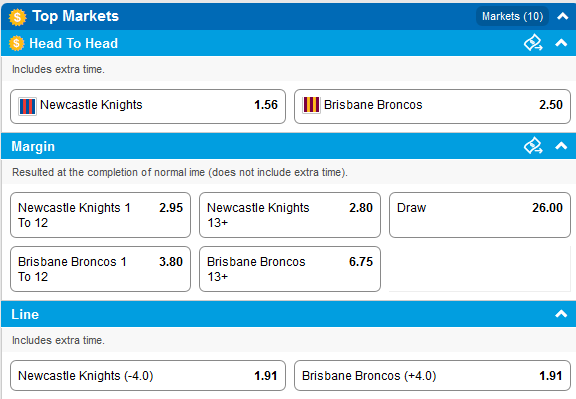The image size is (576, 399).
Task: Click the cash-out icon in Head To Head header
Action: click(533, 43)
